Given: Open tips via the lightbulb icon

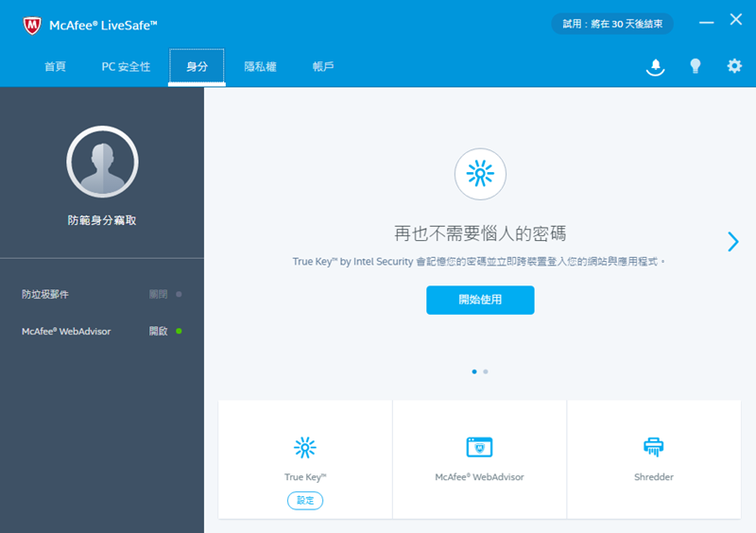Looking at the screenshot, I should [x=695, y=66].
